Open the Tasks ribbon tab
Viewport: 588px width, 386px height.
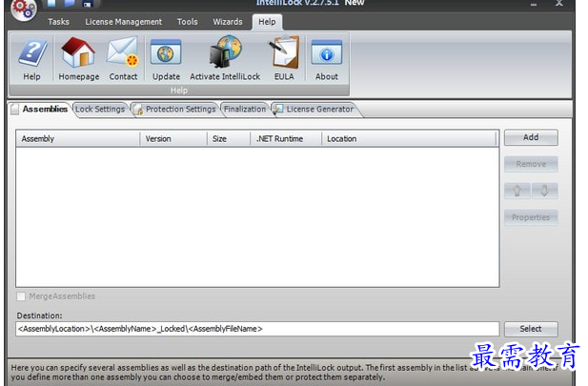(58, 22)
